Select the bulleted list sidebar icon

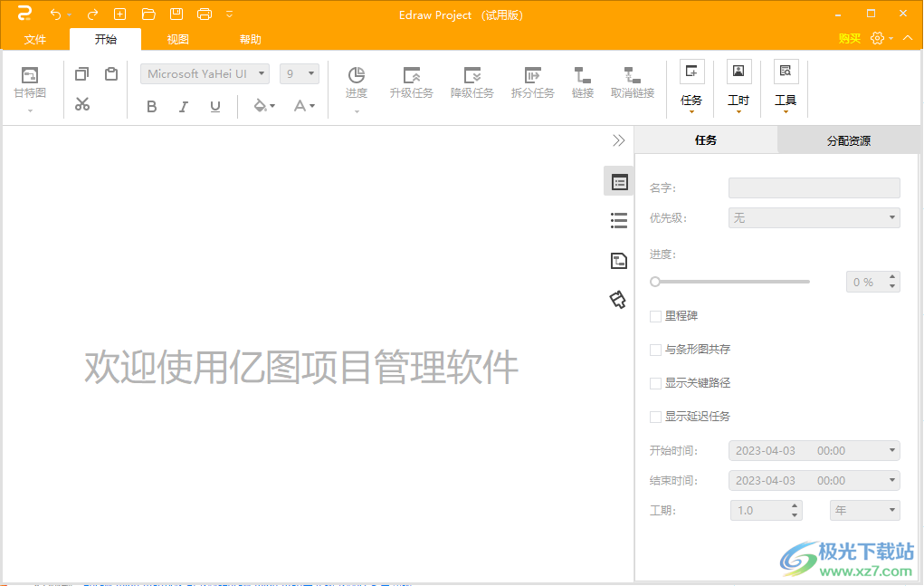point(619,220)
